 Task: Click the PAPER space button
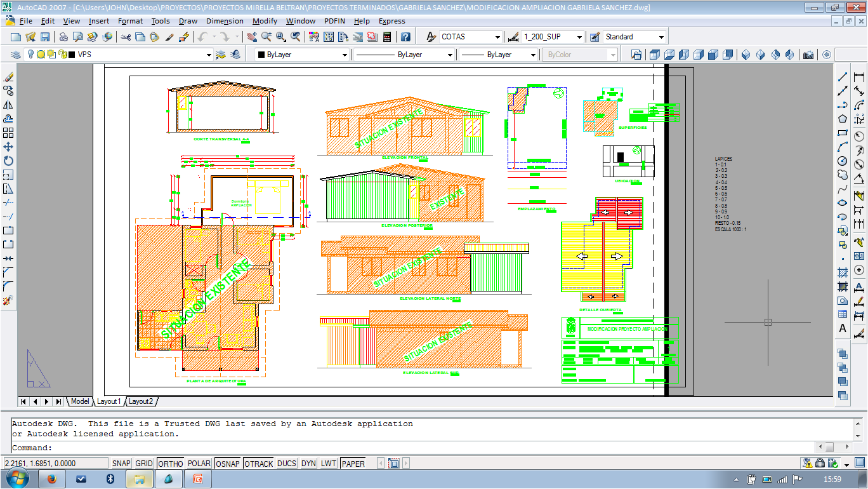coord(353,464)
